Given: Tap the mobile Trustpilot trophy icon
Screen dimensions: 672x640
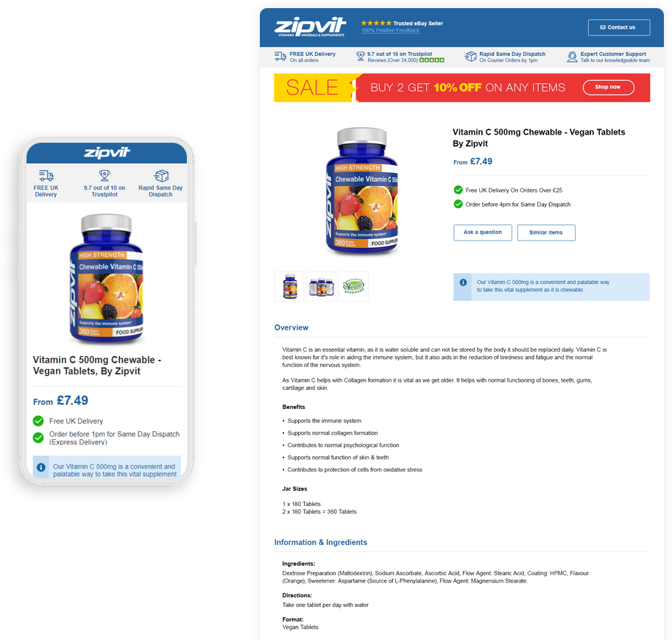Looking at the screenshot, I should (105, 176).
